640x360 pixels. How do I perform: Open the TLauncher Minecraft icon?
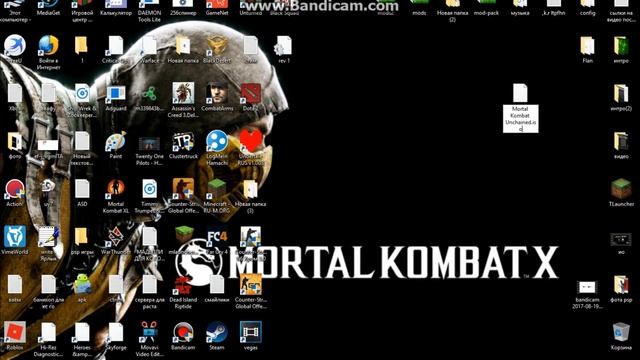[621, 189]
